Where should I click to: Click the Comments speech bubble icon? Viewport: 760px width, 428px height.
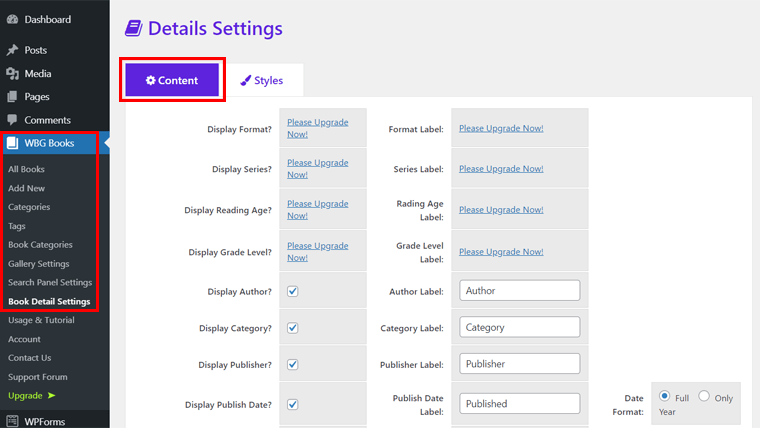pyautogui.click(x=12, y=120)
